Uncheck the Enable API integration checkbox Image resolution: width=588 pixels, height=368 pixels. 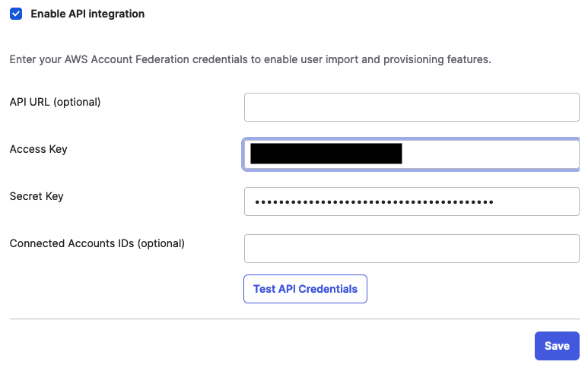(16, 14)
